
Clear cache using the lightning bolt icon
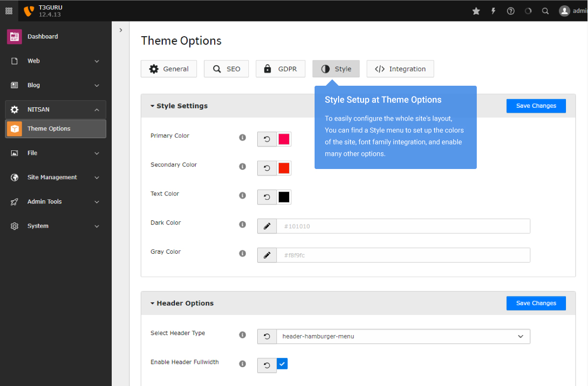[x=493, y=10]
